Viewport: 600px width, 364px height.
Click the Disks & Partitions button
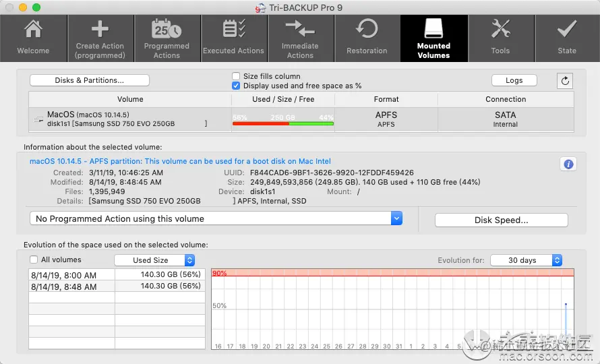[x=90, y=80]
